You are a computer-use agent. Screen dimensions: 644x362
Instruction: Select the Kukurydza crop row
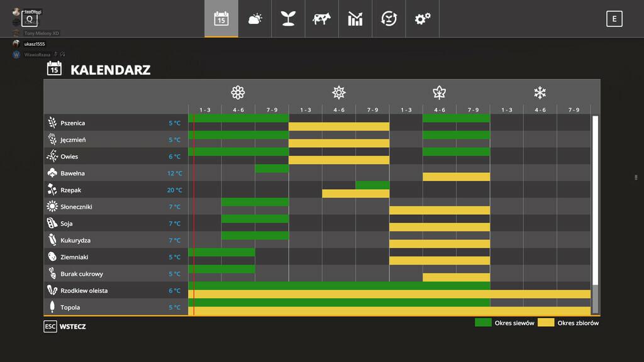click(x=75, y=240)
